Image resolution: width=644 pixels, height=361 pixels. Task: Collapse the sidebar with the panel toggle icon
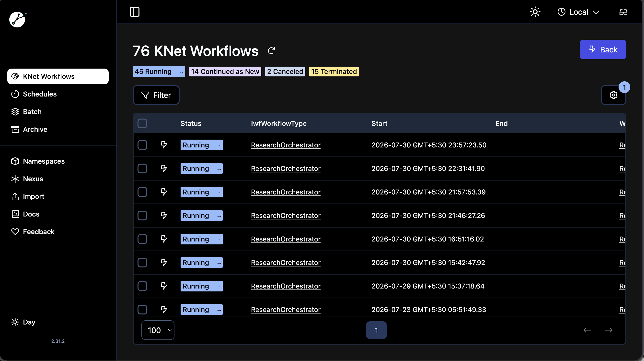135,12
